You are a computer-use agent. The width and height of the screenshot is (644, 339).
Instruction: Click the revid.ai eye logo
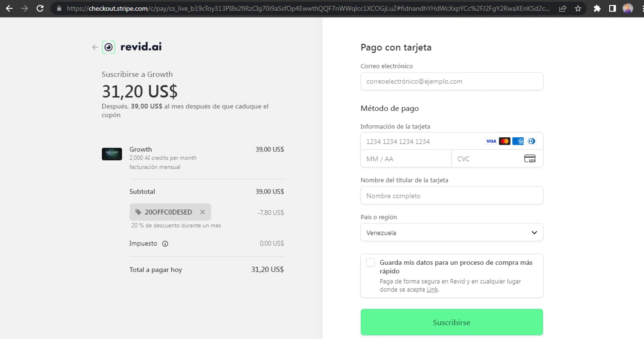coord(109,47)
